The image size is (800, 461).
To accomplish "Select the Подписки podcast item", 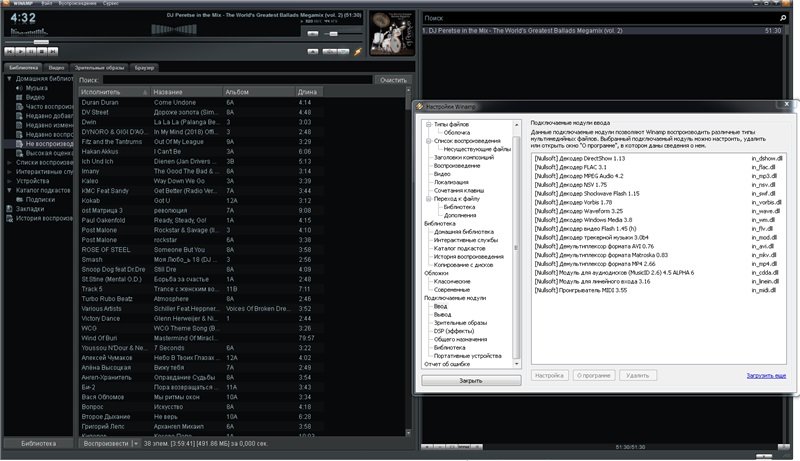I will [x=39, y=199].
